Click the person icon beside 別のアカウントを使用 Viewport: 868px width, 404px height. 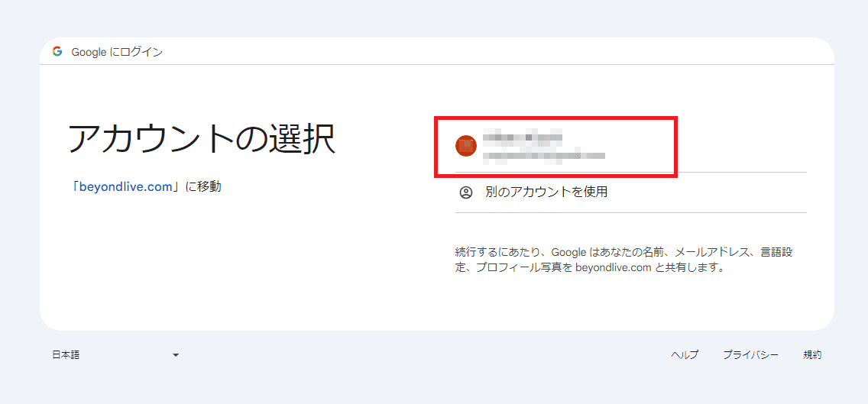pos(466,192)
